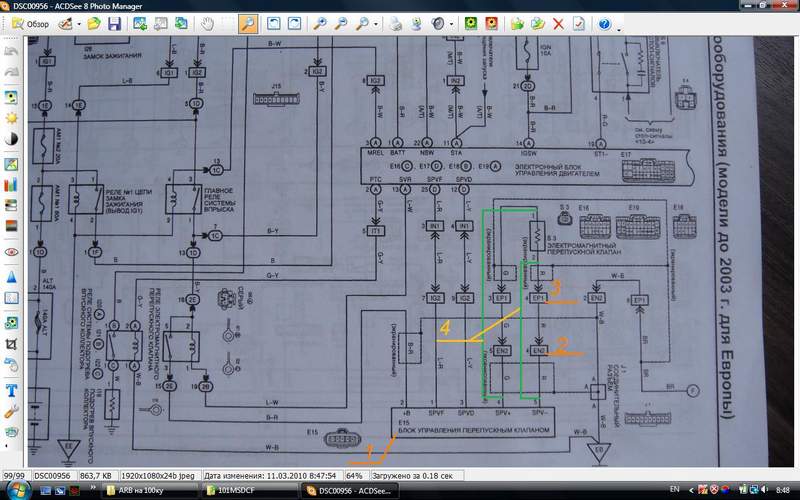Viewport: 800px width, 500px height.
Task: Rotate image clockwise
Action: click(294, 24)
